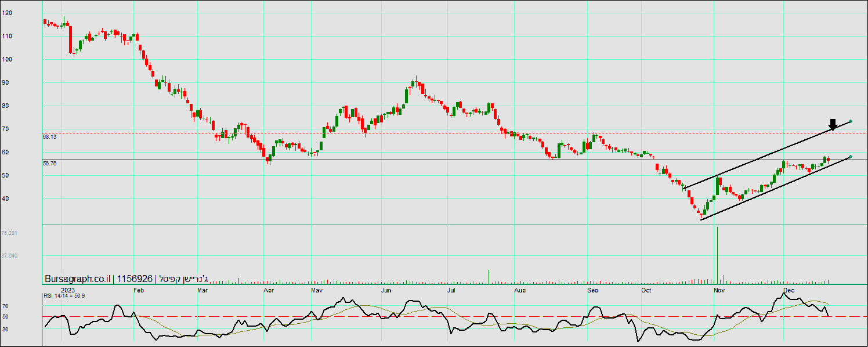Click the tallest green volume spike near Nov

point(718,254)
